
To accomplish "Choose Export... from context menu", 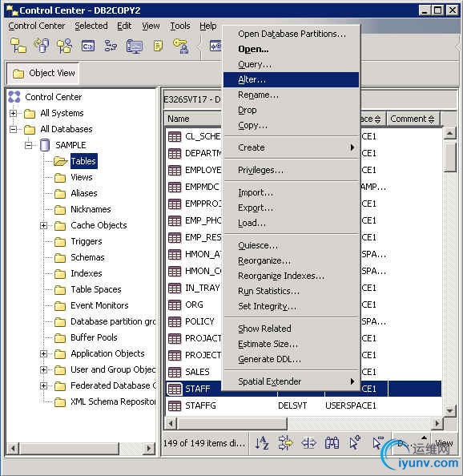I will point(292,208).
